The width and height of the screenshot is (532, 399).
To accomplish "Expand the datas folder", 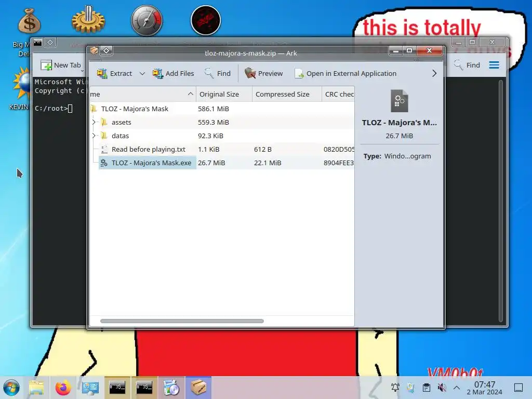I will click(94, 136).
